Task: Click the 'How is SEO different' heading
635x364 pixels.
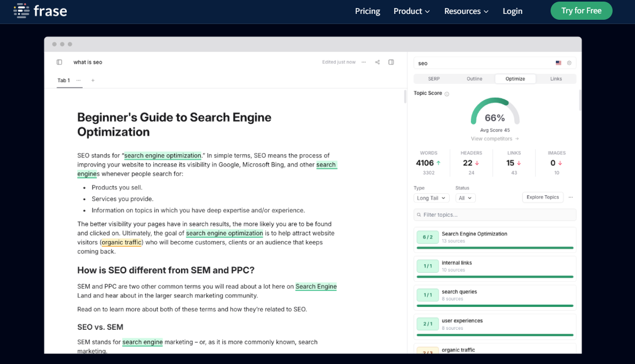Action: tap(166, 270)
